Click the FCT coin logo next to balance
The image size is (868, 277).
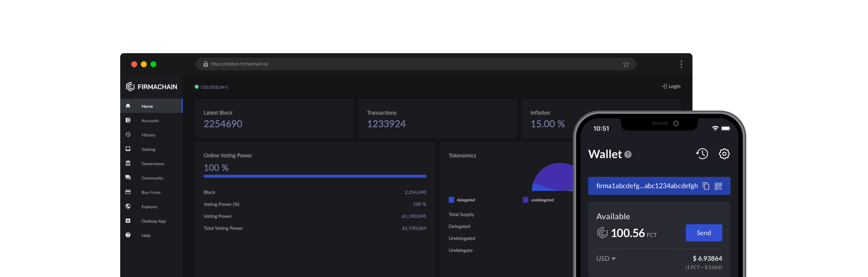point(602,233)
